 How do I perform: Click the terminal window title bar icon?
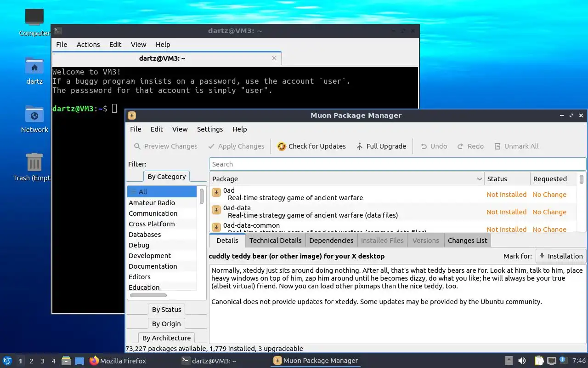pyautogui.click(x=57, y=31)
